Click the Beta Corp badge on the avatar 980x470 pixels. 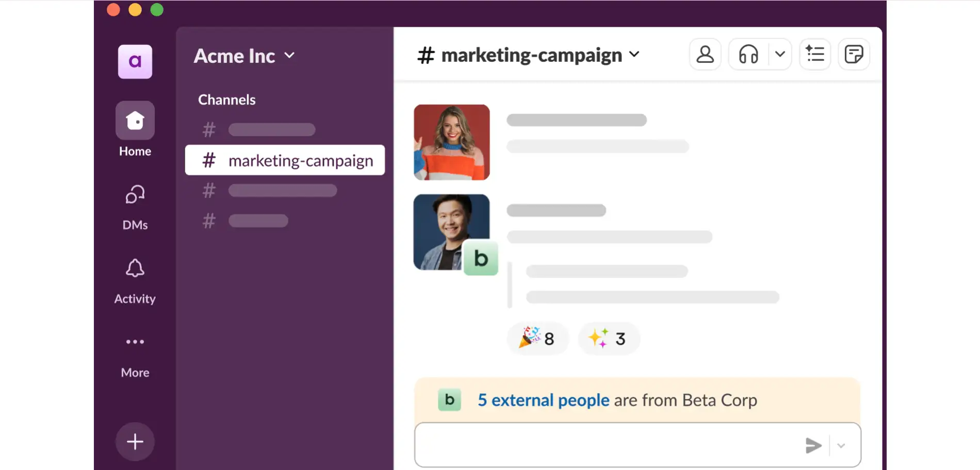[481, 258]
